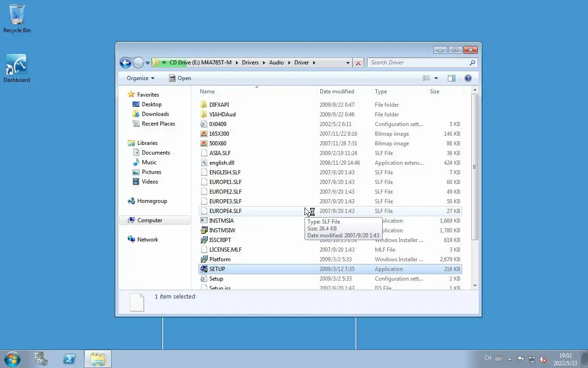Open Server Manager on taskbar

coord(41,359)
